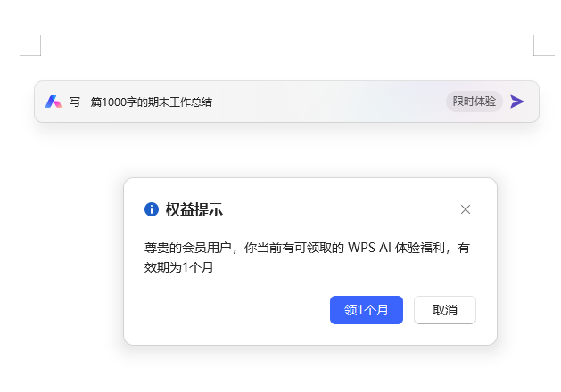The image size is (561, 392).
Task: Close the 权益提示 dialog with the X
Action: click(465, 209)
